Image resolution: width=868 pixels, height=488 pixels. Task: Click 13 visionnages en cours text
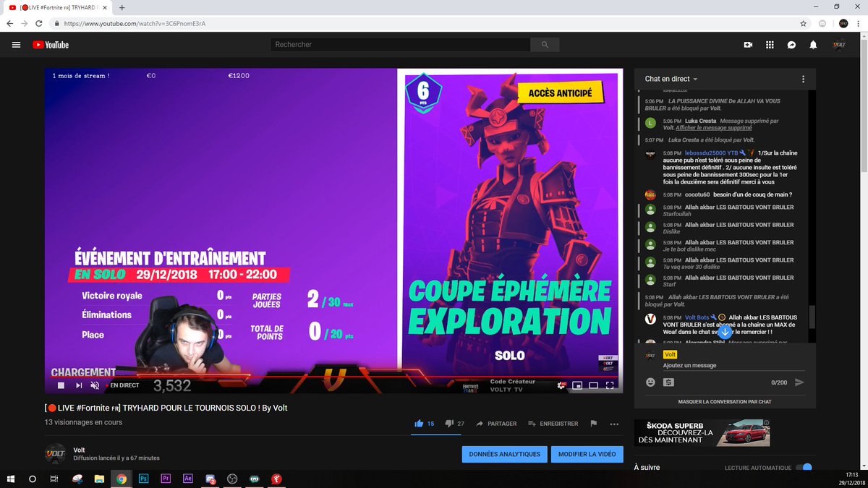(83, 422)
